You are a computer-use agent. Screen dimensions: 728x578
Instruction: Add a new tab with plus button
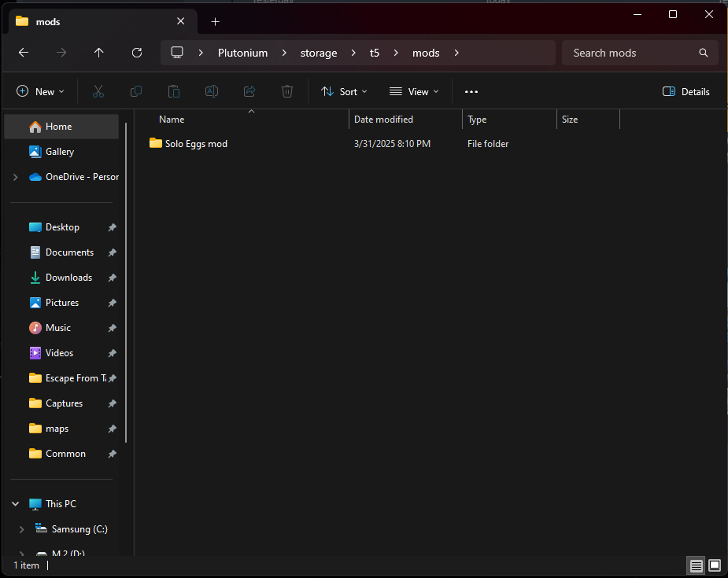point(215,22)
